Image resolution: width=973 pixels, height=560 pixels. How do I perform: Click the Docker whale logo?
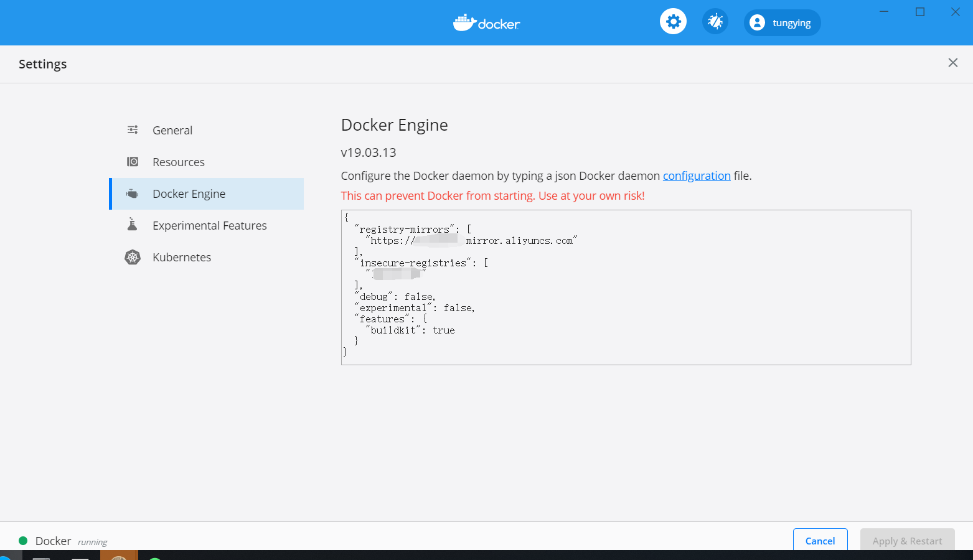pyautogui.click(x=486, y=23)
